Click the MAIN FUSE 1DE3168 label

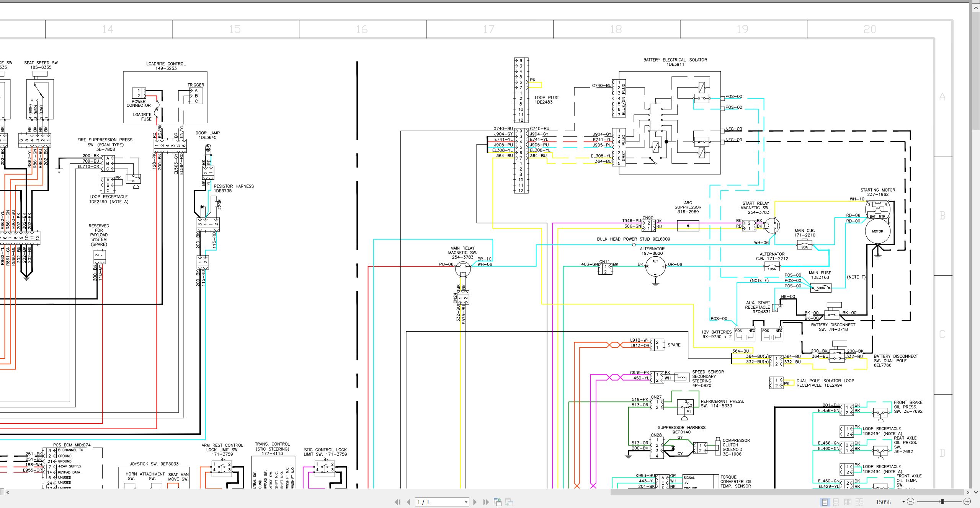click(820, 275)
